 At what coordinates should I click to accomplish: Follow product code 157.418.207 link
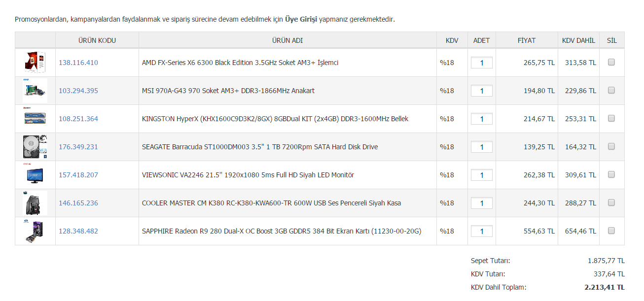(78, 175)
